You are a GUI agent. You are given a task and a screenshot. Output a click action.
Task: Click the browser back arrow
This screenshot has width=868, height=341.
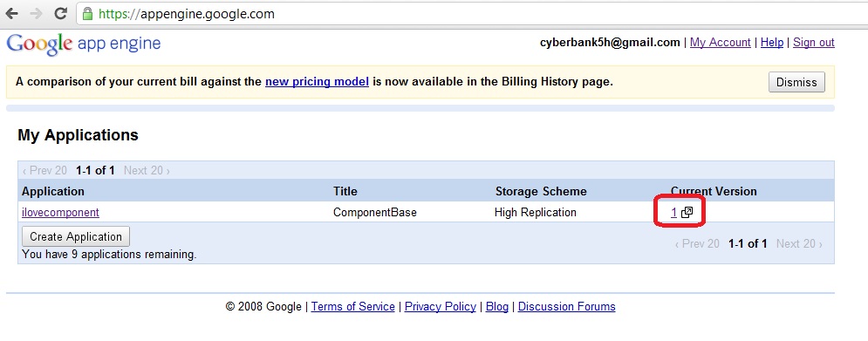tap(11, 13)
